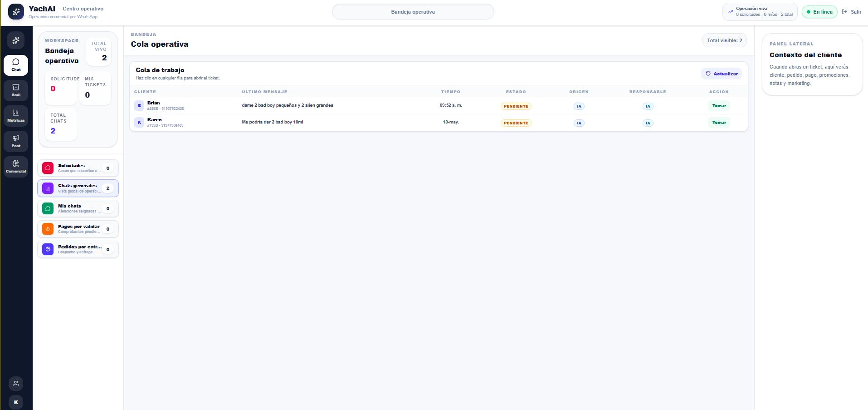Screen dimensions: 868x410
Task: Click the K profile avatar in sidebar
Action: pos(16,402)
